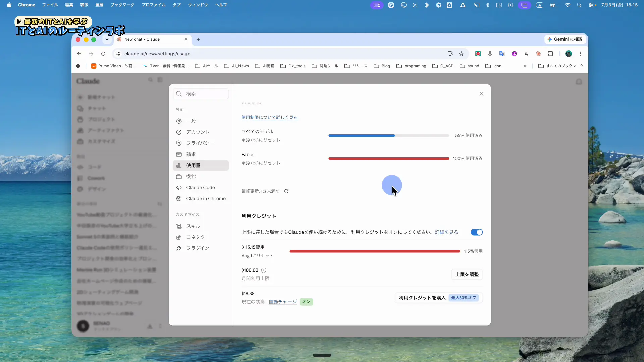The width and height of the screenshot is (644, 362).
Task: Click the Google Translate extension icon
Action: pyautogui.click(x=502, y=54)
